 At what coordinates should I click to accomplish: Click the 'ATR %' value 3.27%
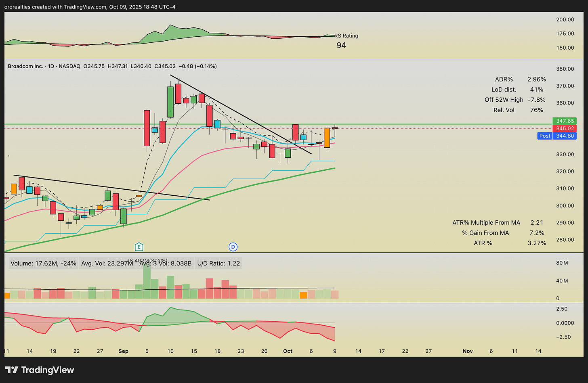pyautogui.click(x=537, y=243)
